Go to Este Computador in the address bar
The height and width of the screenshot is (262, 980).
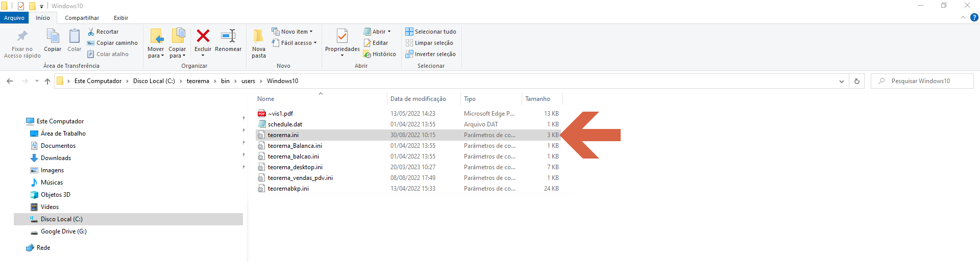[98, 81]
